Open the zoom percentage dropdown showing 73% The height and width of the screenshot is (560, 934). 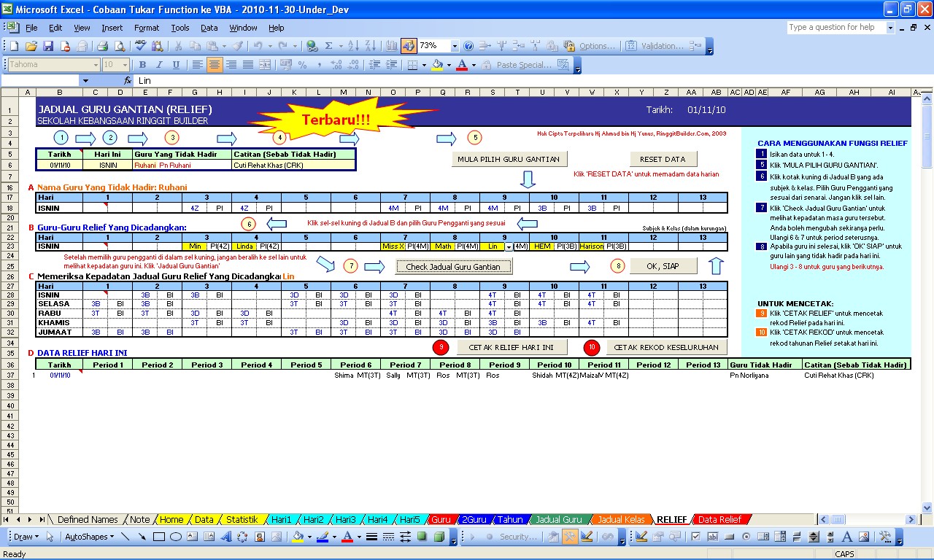(x=455, y=46)
